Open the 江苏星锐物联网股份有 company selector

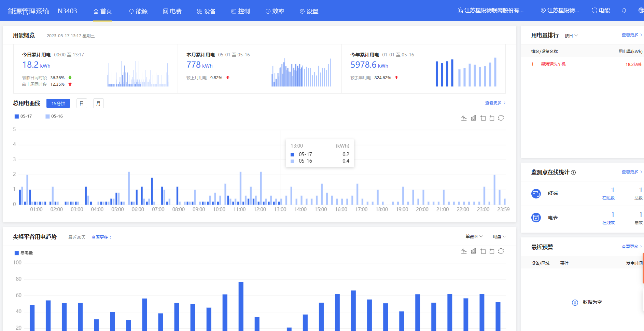pos(491,11)
